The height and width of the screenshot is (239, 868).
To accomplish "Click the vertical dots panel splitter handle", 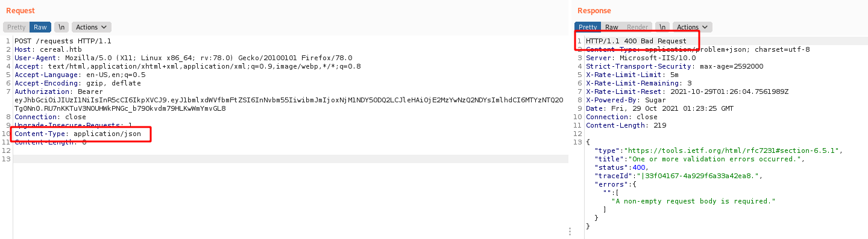I will (570, 231).
